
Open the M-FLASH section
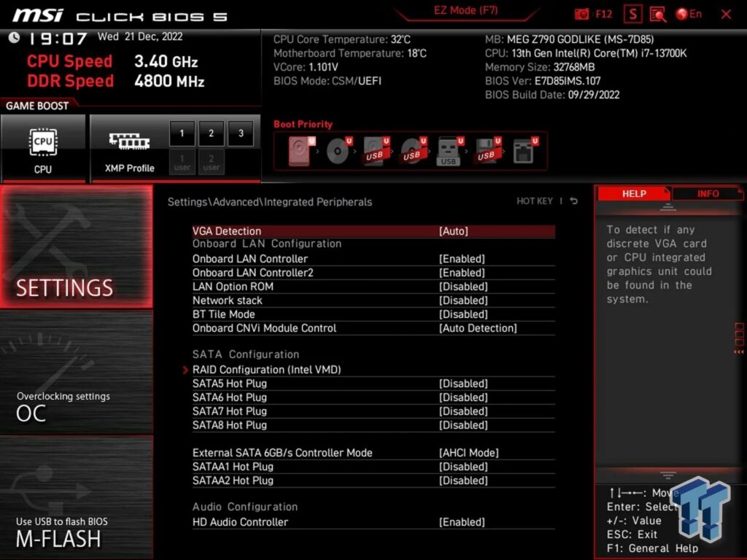76,497
